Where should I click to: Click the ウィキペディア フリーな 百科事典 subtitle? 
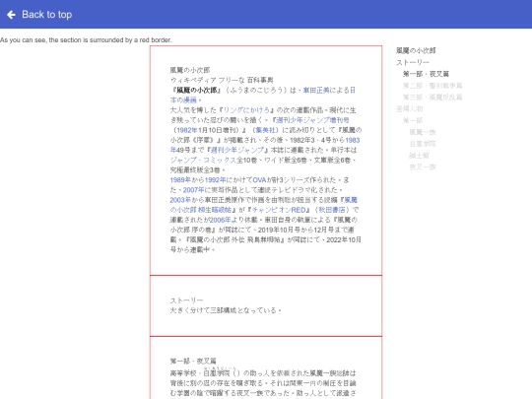click(222, 80)
